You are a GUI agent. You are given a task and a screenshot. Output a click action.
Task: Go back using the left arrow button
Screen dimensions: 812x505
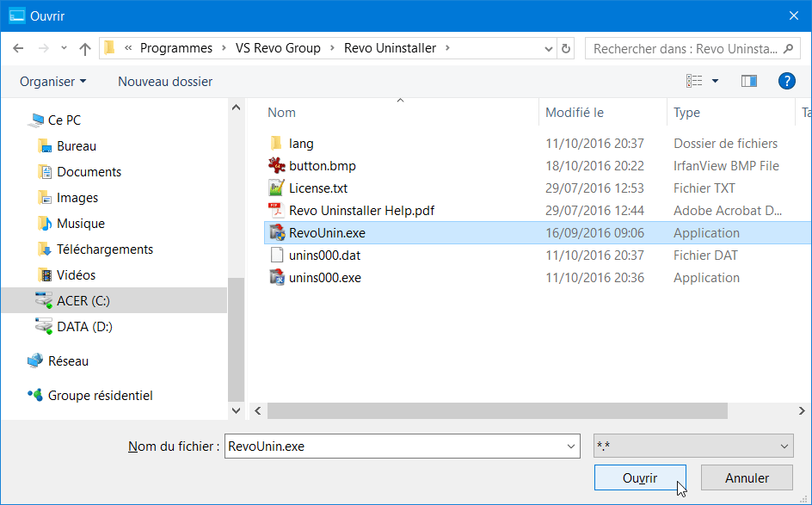click(x=19, y=48)
